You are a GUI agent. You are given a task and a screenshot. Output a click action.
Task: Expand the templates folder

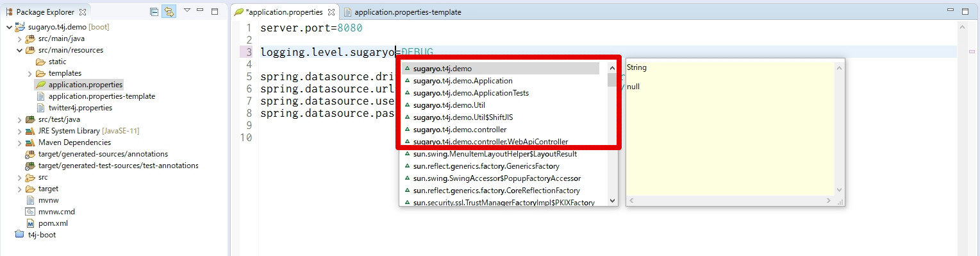click(29, 73)
